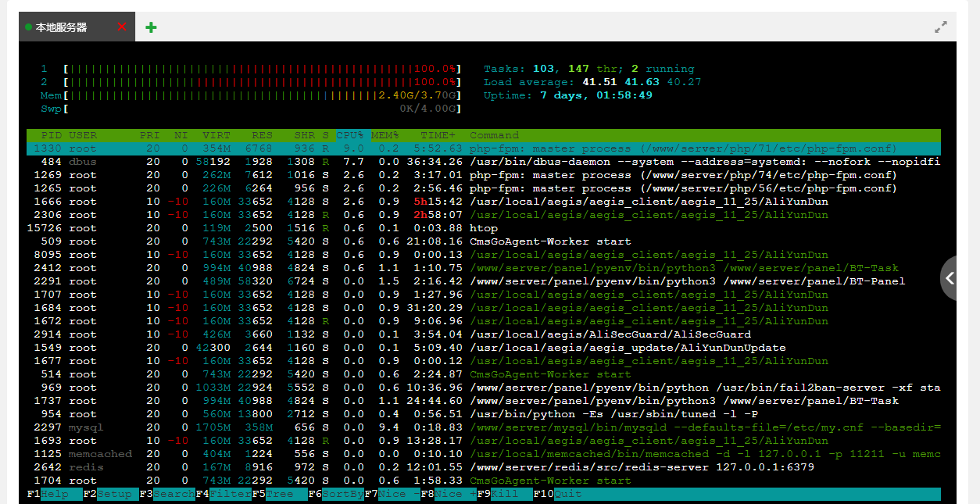
Task: Choose F4 Filter in the htop footer
Action: [x=223, y=494]
